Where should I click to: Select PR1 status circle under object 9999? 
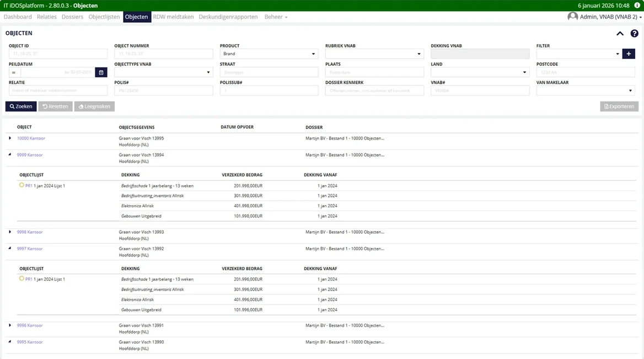(x=22, y=185)
